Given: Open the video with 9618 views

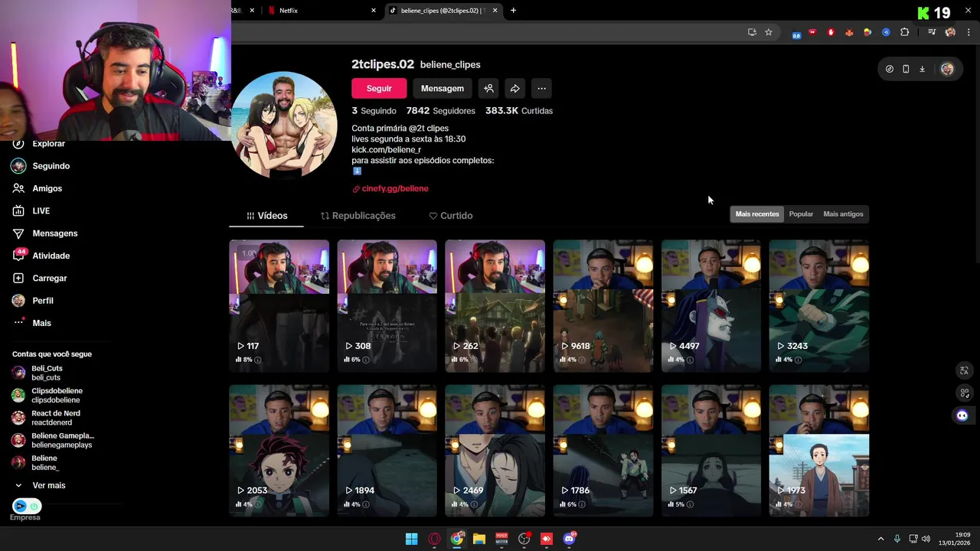Looking at the screenshot, I should (603, 306).
